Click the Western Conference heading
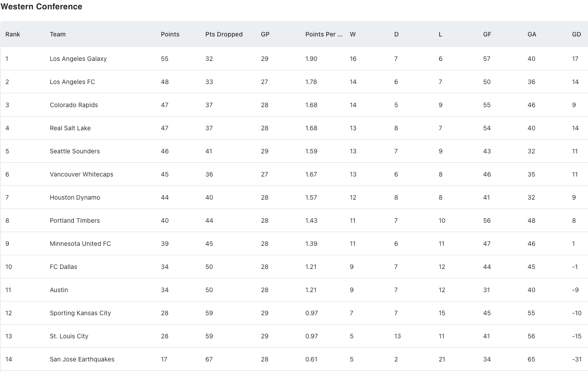The height and width of the screenshot is (373, 588). click(41, 7)
